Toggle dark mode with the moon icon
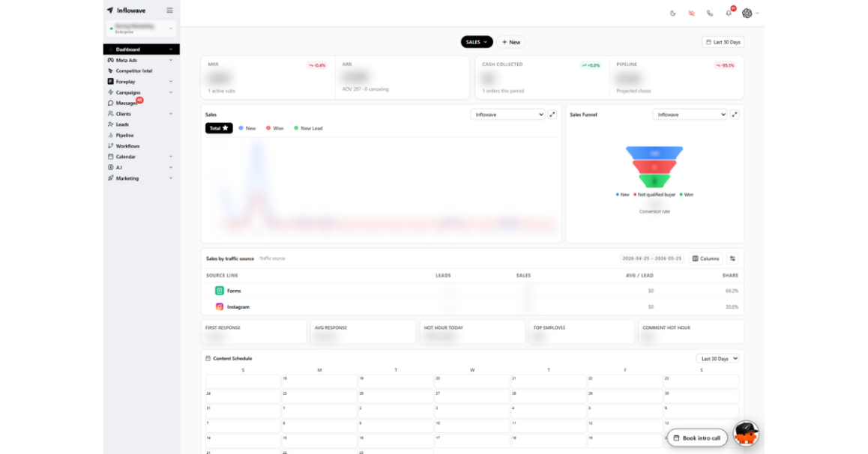The width and height of the screenshot is (868, 454). 672,13
